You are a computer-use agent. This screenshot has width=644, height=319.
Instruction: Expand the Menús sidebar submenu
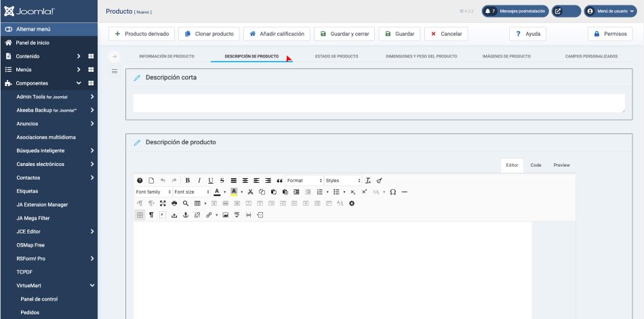coord(79,70)
